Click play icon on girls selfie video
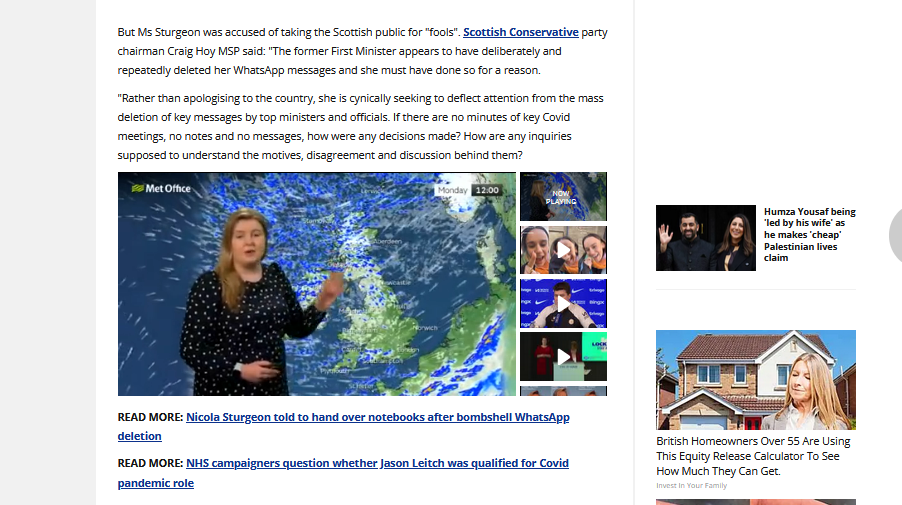This screenshot has height=505, width=902. tap(563, 250)
